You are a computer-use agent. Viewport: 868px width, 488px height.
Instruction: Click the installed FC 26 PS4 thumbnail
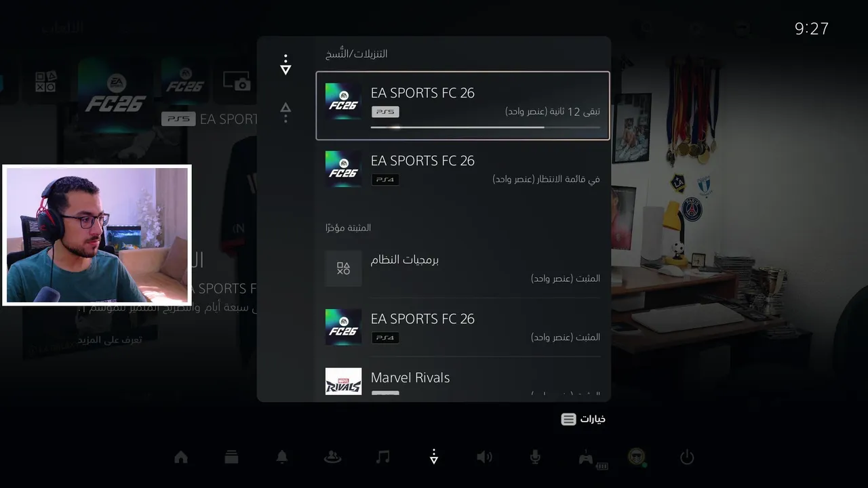pyautogui.click(x=343, y=327)
